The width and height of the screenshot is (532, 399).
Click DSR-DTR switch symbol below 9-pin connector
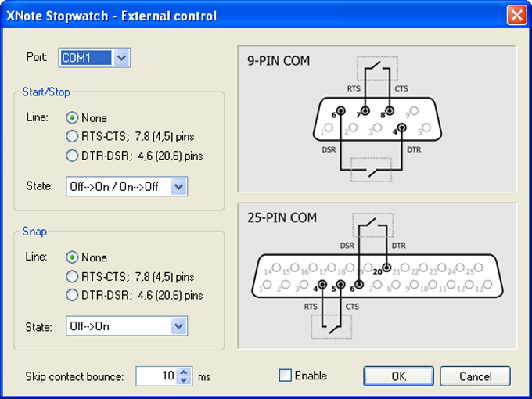[371, 170]
